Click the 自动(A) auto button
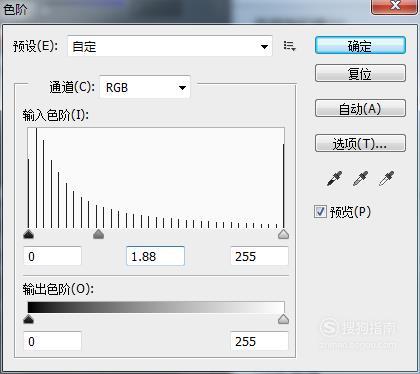Viewport: 420px width, 374px height. coord(360,108)
